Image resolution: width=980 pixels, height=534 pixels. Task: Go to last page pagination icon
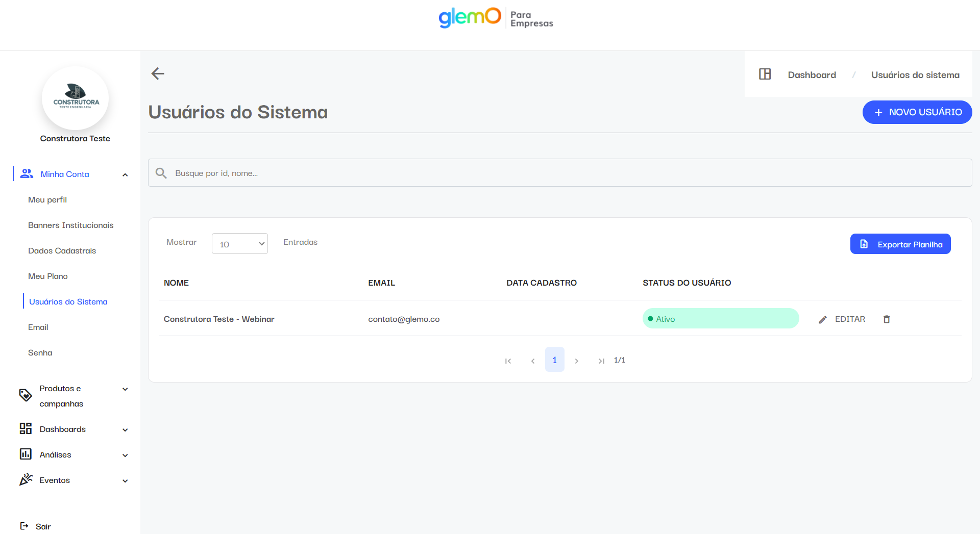point(601,361)
